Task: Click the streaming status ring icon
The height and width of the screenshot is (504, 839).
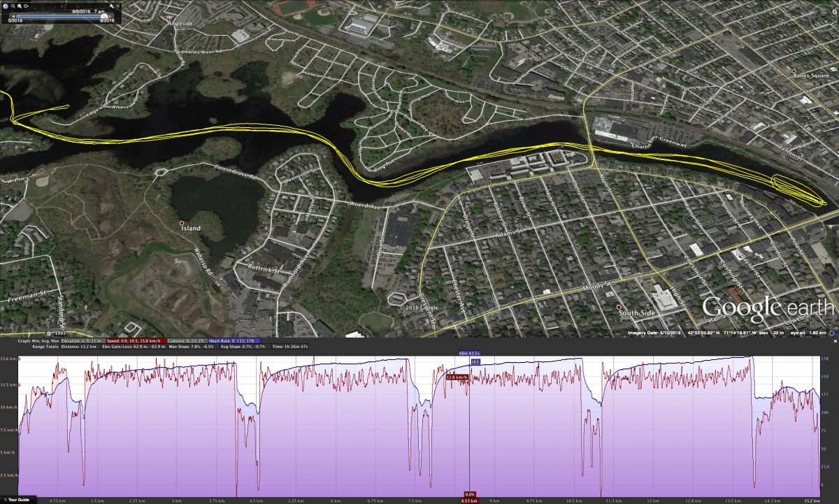Action: 832,333
